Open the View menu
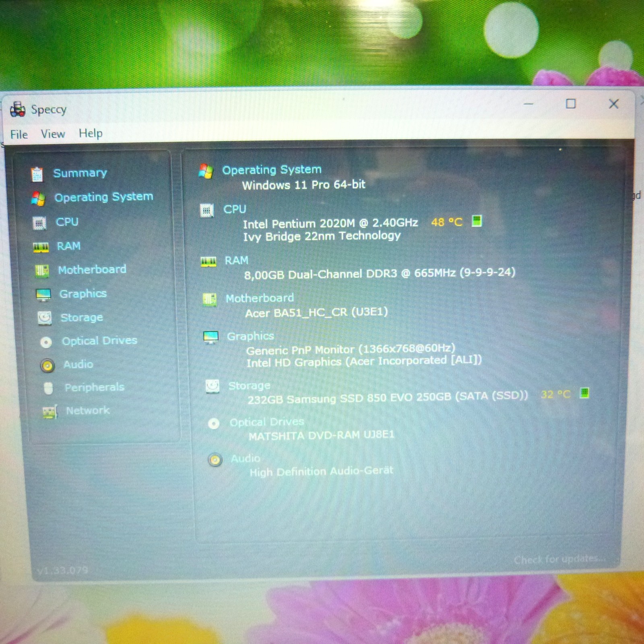644x644 pixels. coord(53,134)
